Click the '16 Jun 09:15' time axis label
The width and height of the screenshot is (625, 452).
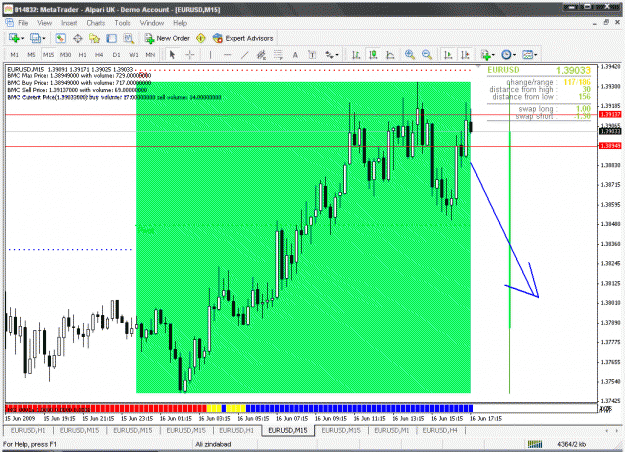(331, 419)
